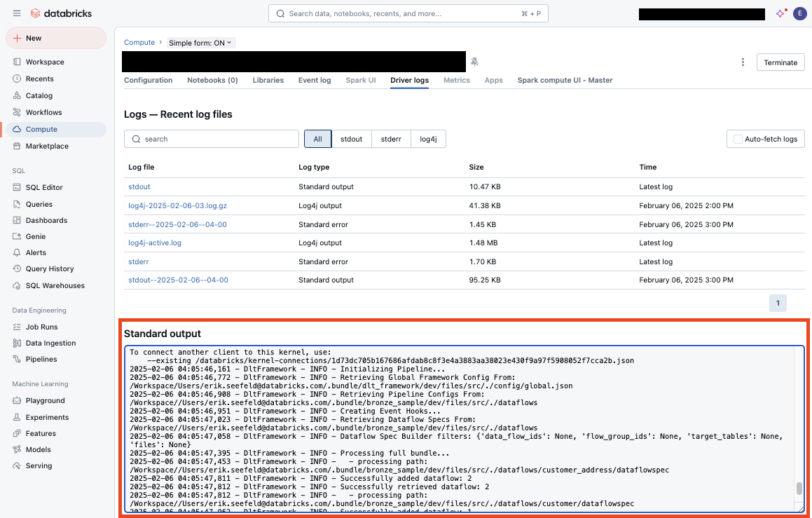The height and width of the screenshot is (518, 812).
Task: Open SQL Editor from the sidebar
Action: [44, 187]
